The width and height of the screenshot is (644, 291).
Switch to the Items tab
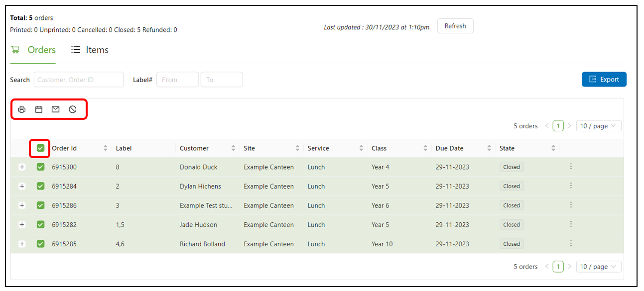pyautogui.click(x=90, y=50)
